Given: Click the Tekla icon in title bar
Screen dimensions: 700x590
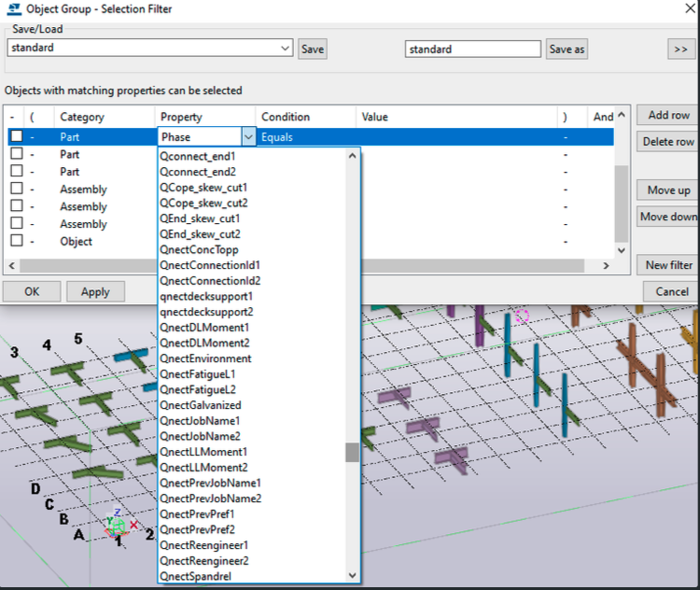Looking at the screenshot, I should 13,9.
